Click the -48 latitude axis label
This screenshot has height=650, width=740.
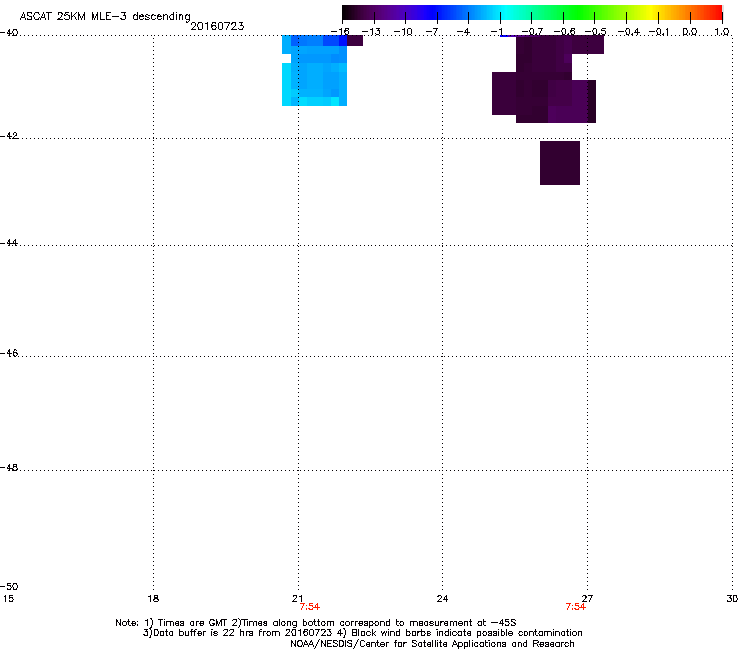[x=9, y=468]
